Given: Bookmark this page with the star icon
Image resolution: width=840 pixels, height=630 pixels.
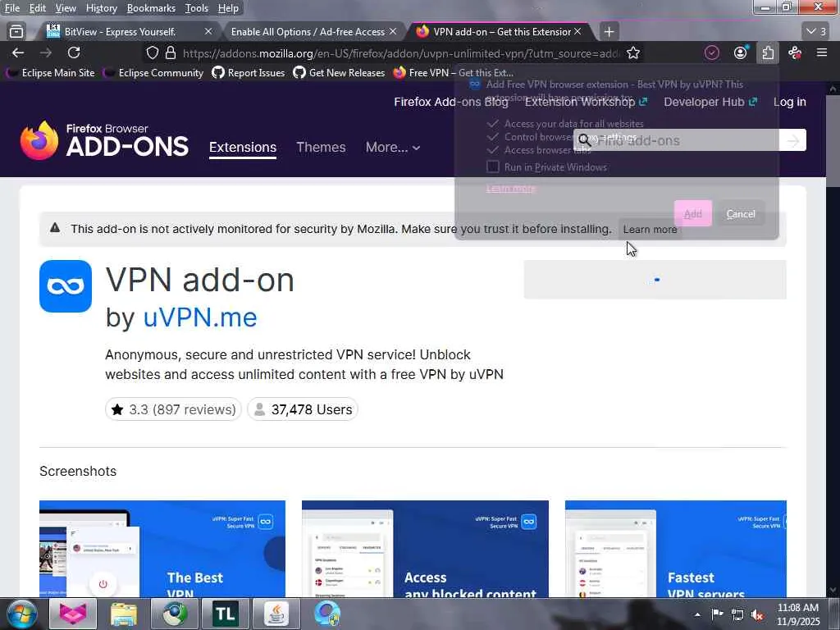Looking at the screenshot, I should 633,52.
